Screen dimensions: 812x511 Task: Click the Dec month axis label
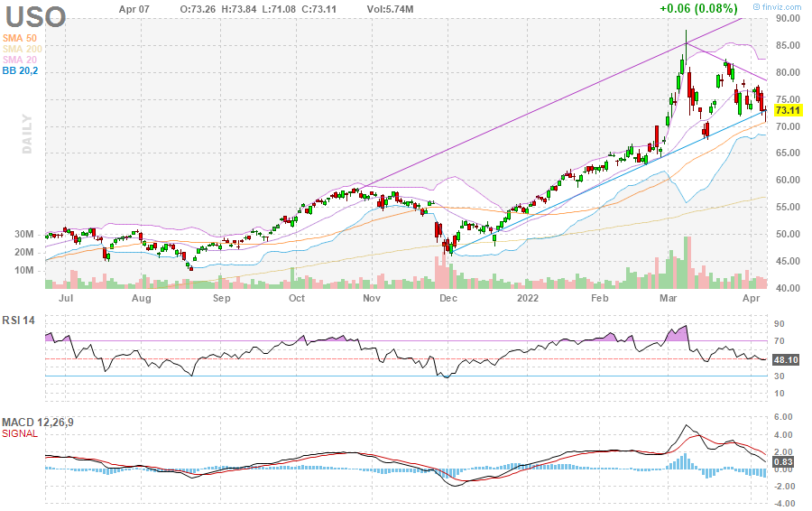pyautogui.click(x=448, y=298)
